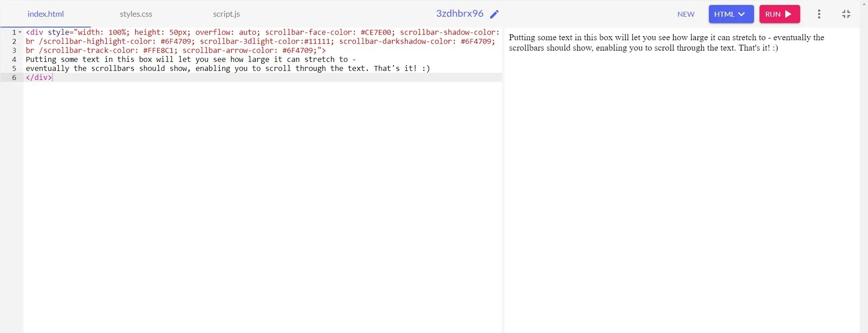Place cursor at the closing </div> tag
868x333 pixels.
pos(39,77)
